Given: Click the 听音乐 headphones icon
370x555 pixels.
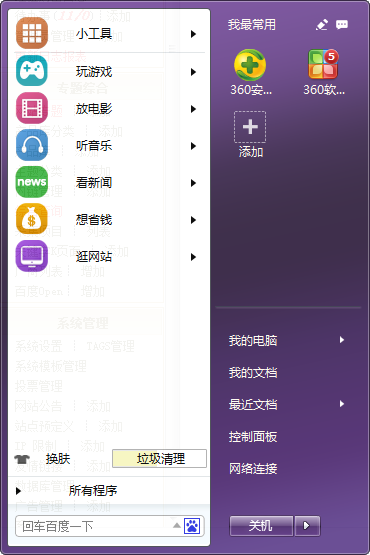Looking at the screenshot, I should pyautogui.click(x=32, y=145).
